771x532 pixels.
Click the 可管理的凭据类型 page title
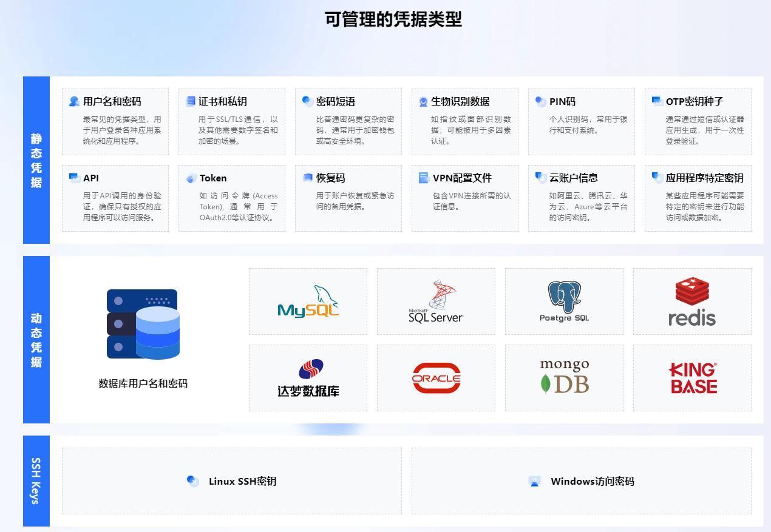[x=393, y=19]
